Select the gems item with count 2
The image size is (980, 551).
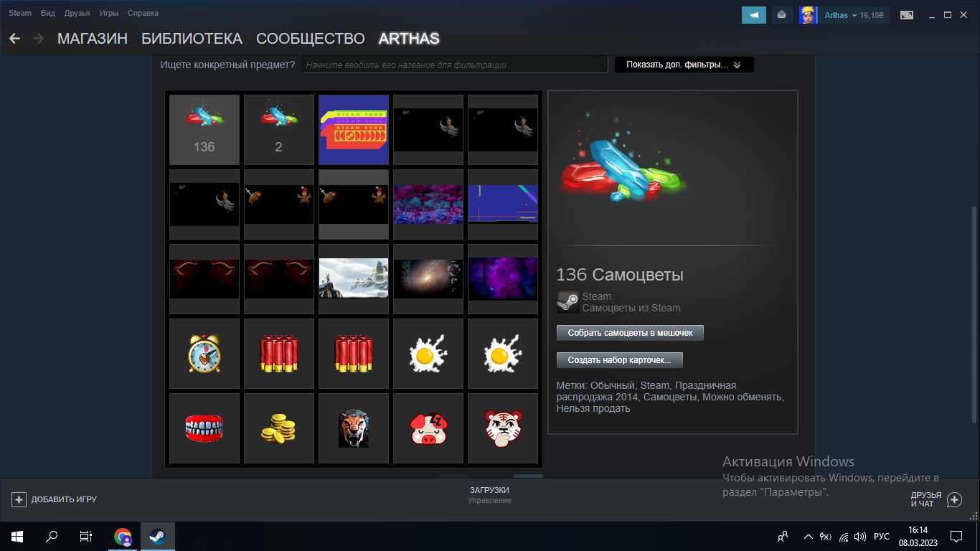tap(279, 130)
